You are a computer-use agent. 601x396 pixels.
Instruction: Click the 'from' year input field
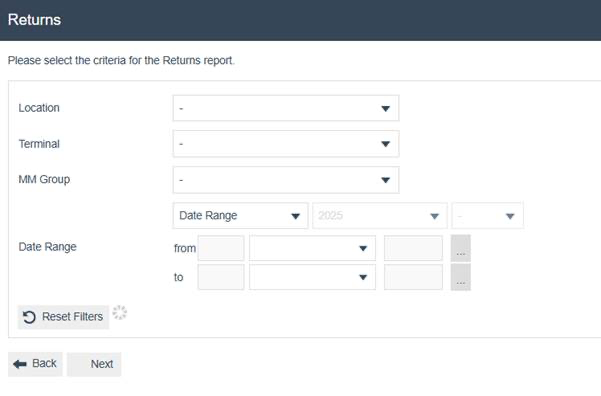coord(413,248)
